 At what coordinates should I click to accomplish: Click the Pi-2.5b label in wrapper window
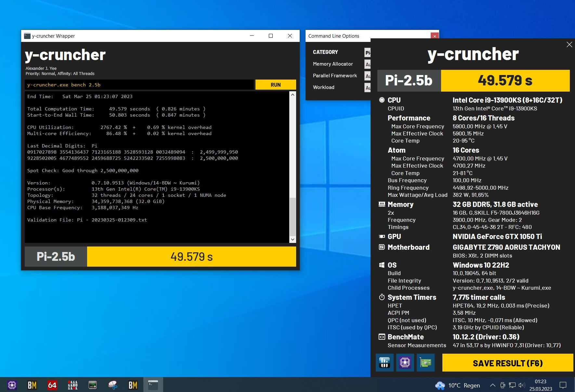[x=56, y=257]
